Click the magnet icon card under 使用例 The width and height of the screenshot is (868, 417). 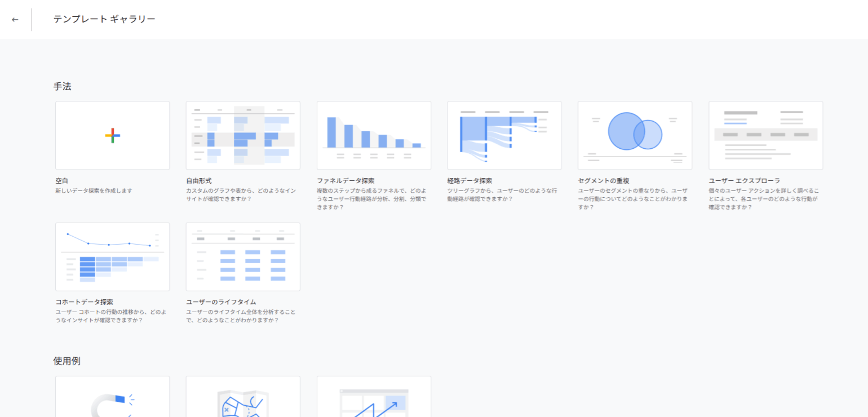coord(112,397)
